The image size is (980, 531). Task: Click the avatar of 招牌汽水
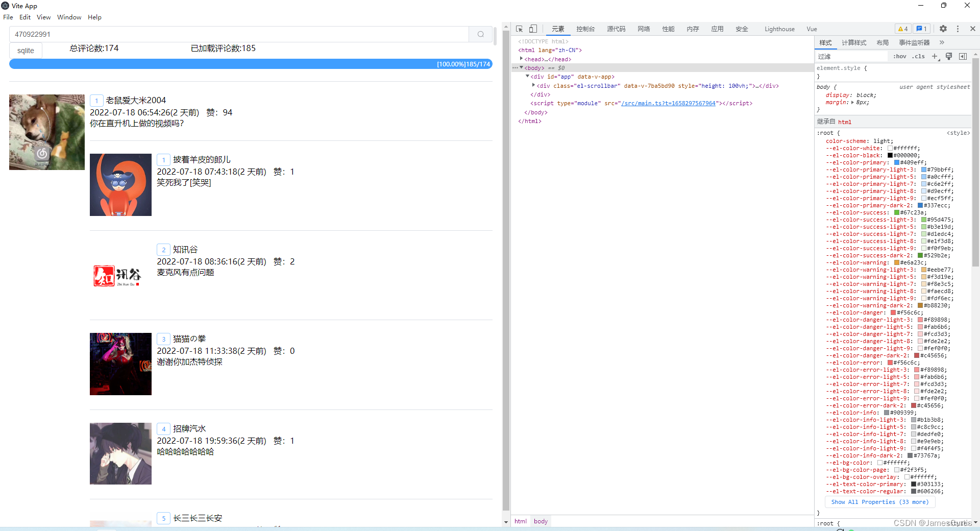tap(120, 453)
